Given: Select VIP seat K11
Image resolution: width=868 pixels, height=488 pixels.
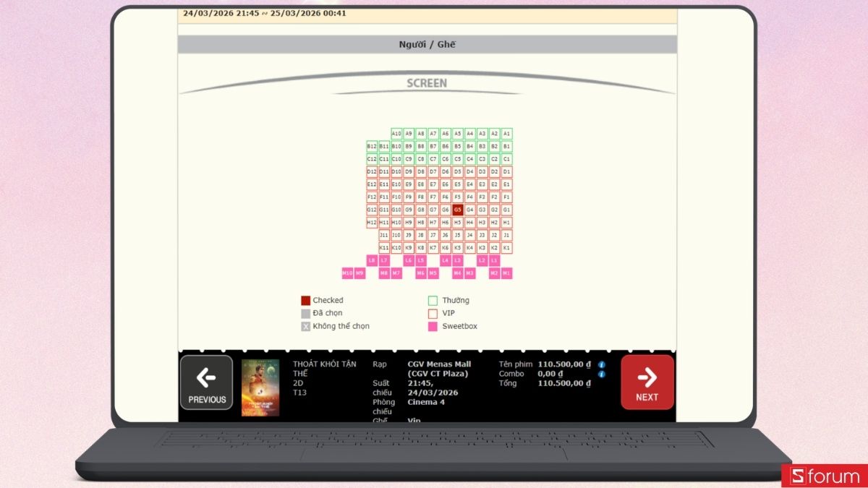Looking at the screenshot, I should [384, 247].
